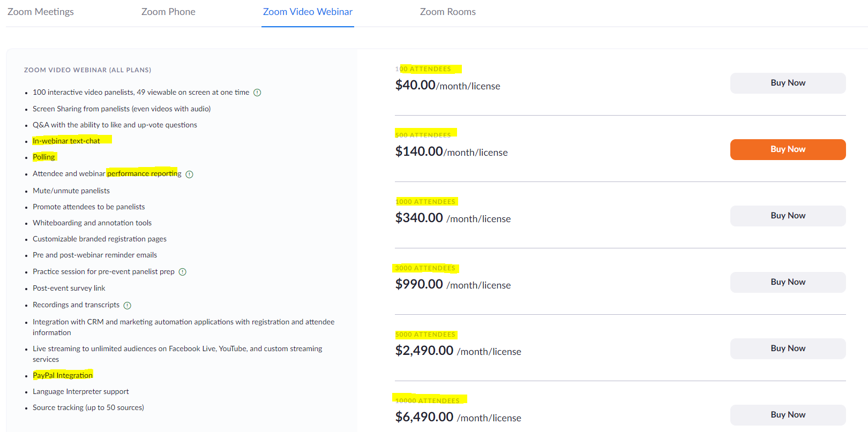Click info icon next to performance reporting

189,174
